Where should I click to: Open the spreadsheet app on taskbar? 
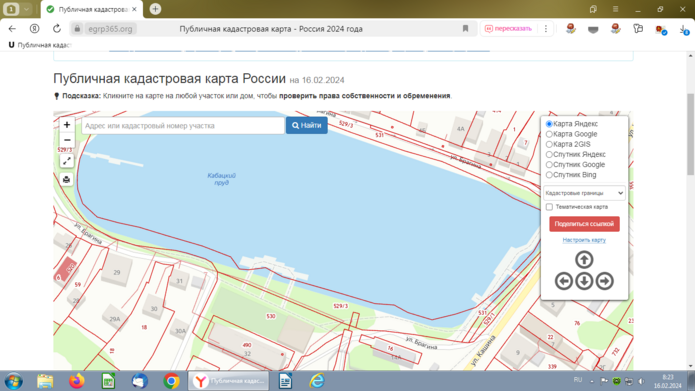pyautogui.click(x=108, y=381)
